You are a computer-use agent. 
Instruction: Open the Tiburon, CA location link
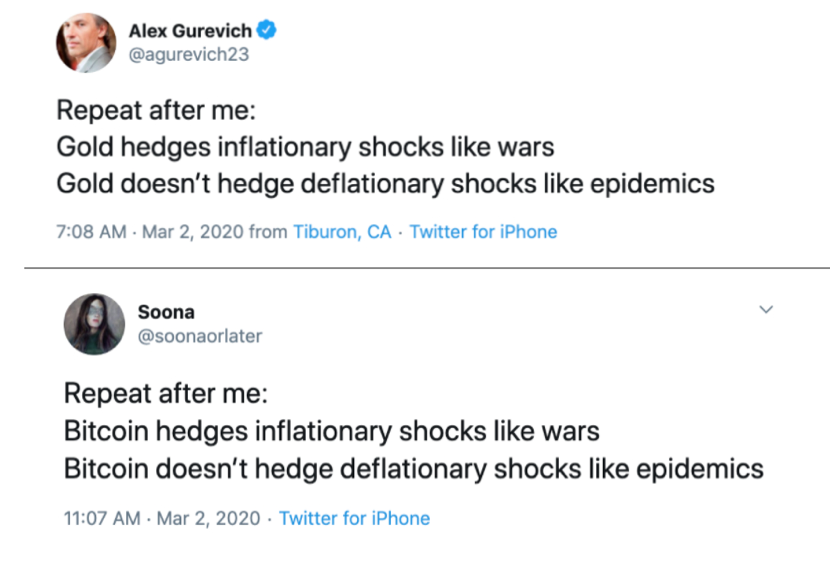(342, 232)
